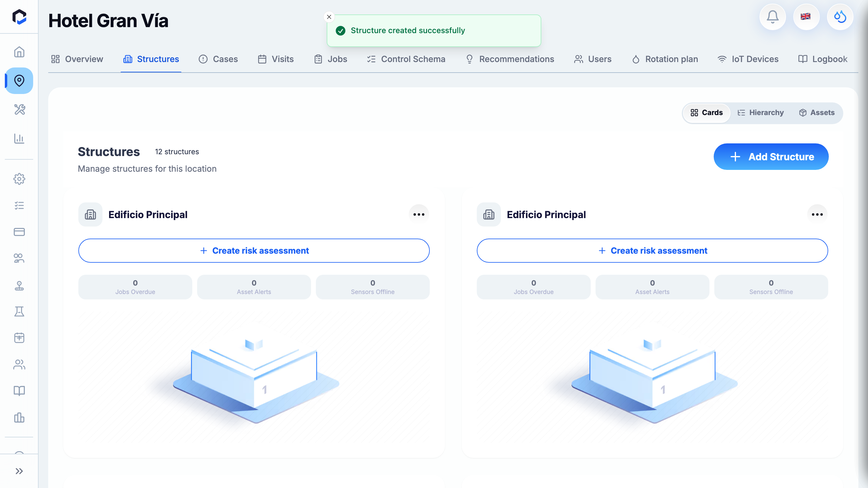Viewport: 868px width, 488px height.
Task: Click Jobs Overdue stat on first card
Action: 135,287
